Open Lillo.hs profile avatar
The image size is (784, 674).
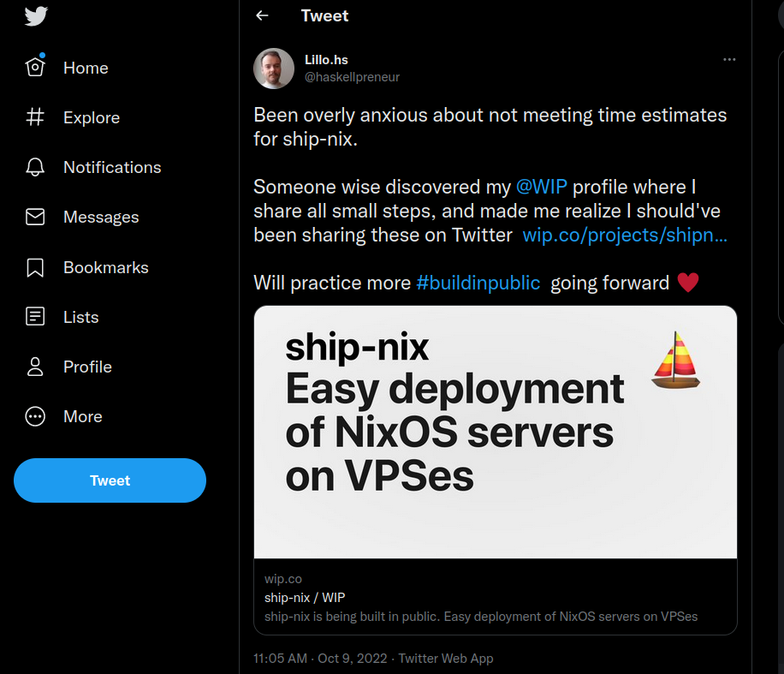tap(274, 69)
